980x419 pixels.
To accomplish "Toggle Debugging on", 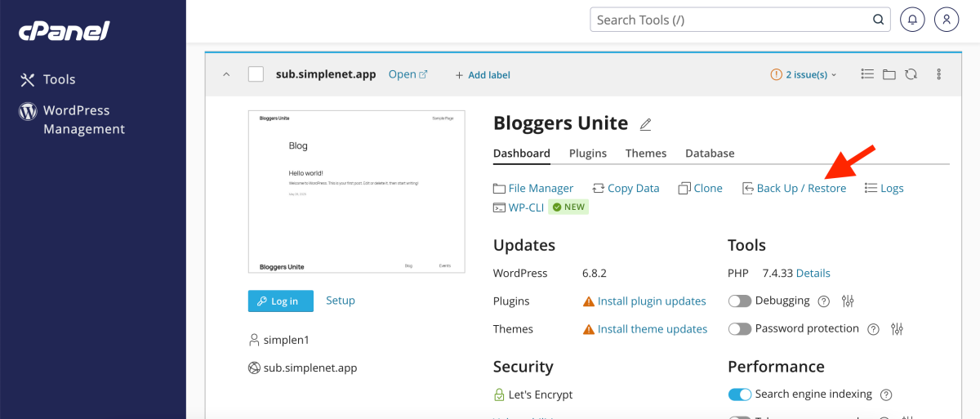I will pyautogui.click(x=740, y=301).
